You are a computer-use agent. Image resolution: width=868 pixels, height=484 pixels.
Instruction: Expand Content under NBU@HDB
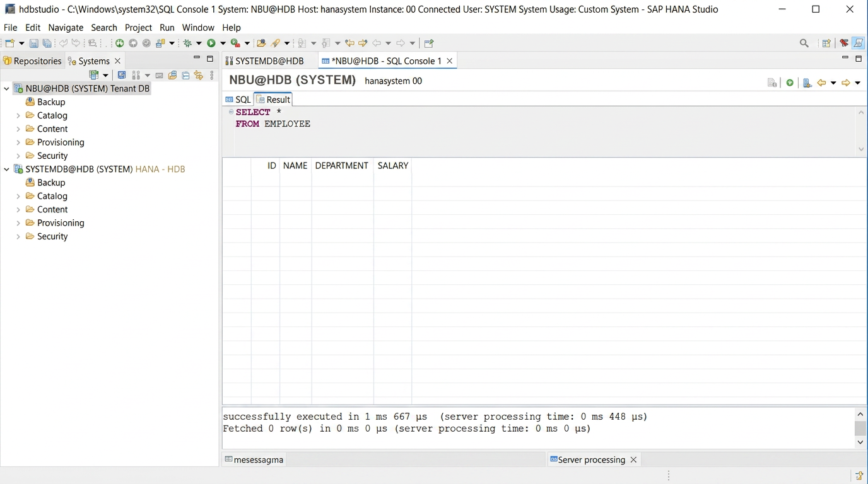18,129
